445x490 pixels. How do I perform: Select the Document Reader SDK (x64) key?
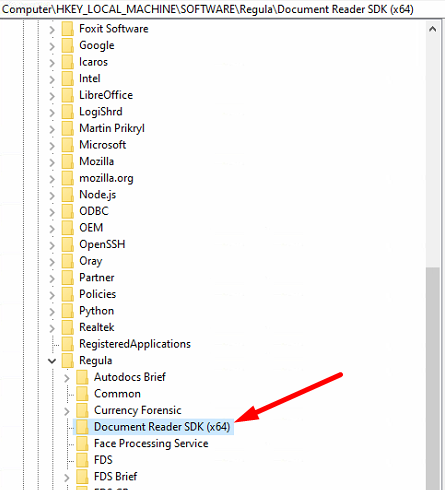162,427
